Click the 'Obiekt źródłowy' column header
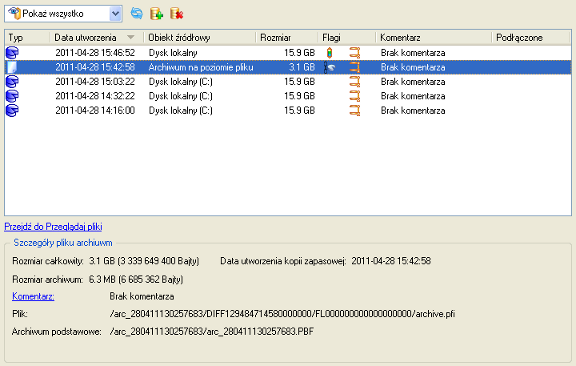576x366 pixels. [x=199, y=37]
